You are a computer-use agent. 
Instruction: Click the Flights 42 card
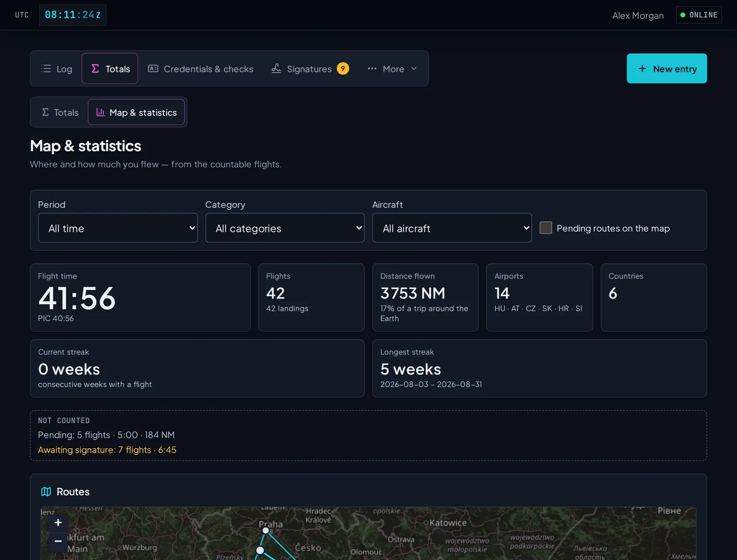pos(311,297)
